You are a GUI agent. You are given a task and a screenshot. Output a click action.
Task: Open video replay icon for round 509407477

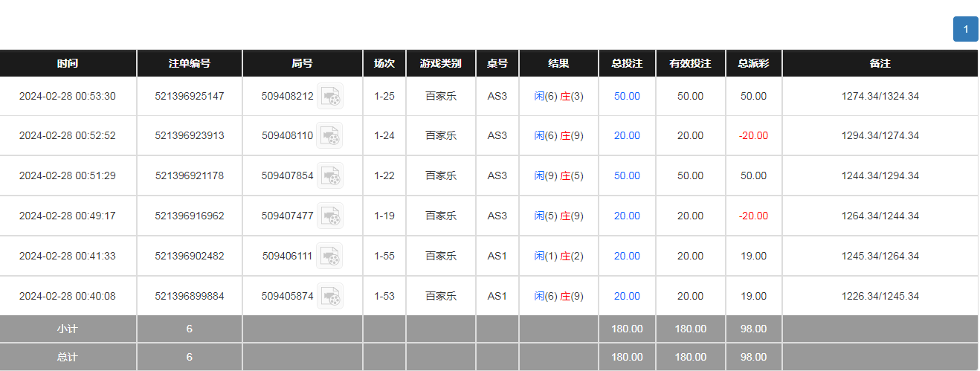pyautogui.click(x=330, y=216)
